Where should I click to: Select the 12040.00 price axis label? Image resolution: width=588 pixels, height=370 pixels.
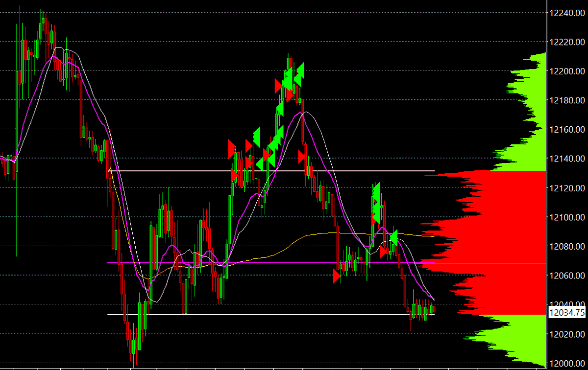tap(567, 304)
